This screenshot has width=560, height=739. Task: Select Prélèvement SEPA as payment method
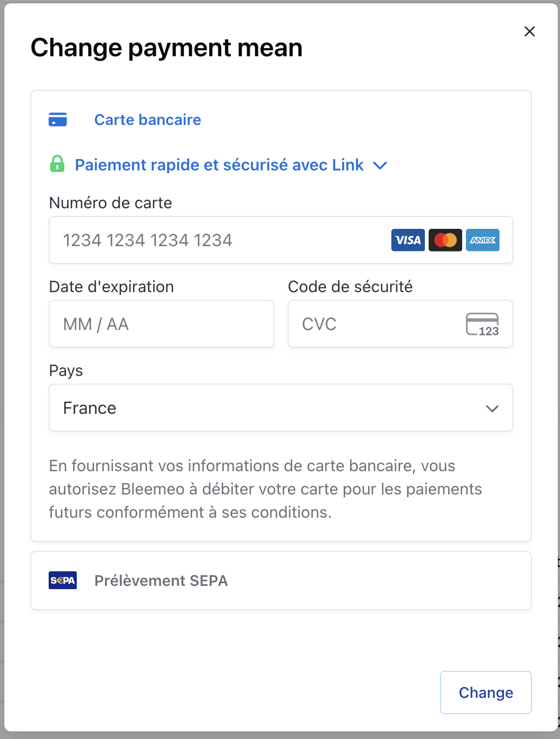tap(161, 580)
